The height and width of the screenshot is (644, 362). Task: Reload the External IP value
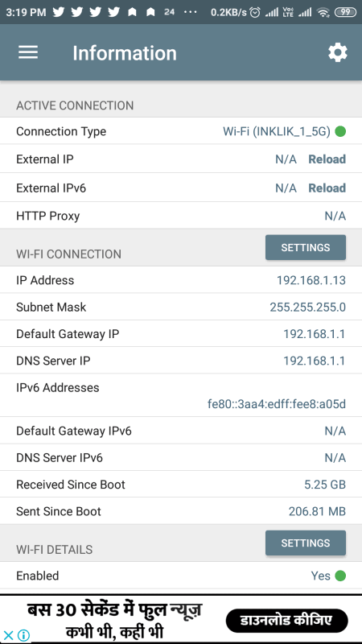[x=327, y=159]
